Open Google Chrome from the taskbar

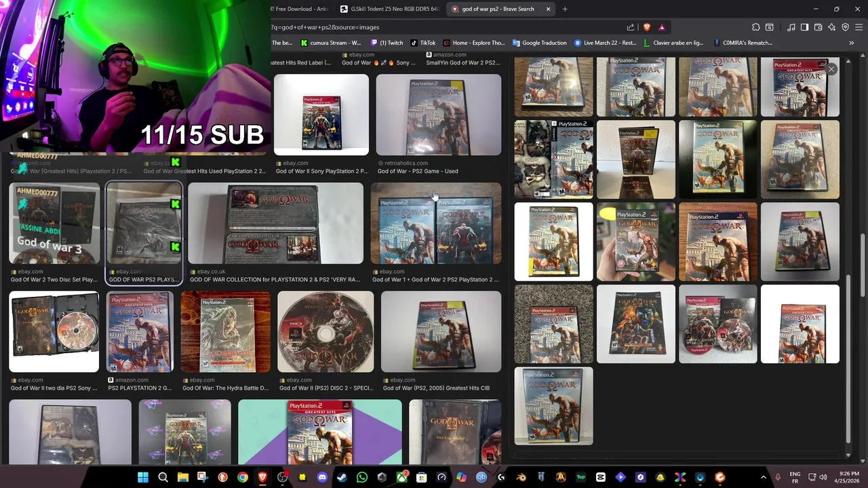tap(243, 477)
